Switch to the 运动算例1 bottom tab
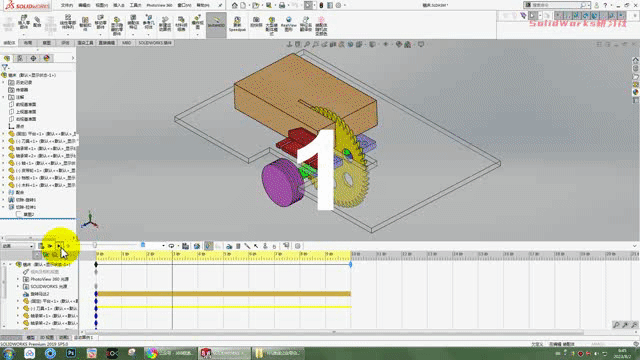This screenshot has height=360, width=640. 84,338
